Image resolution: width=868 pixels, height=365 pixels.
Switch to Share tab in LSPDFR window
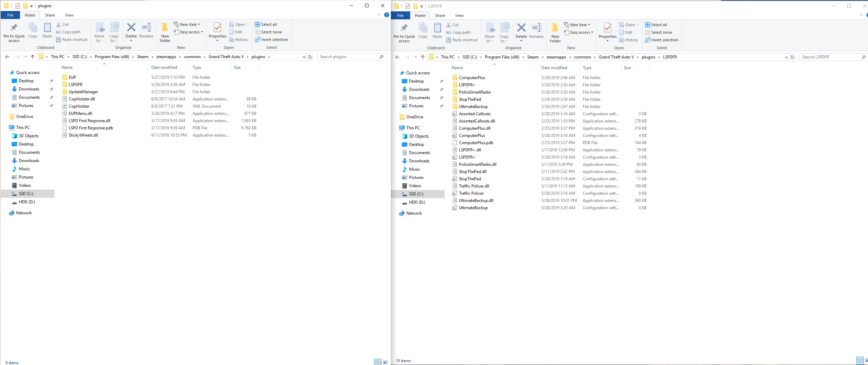pyautogui.click(x=440, y=15)
